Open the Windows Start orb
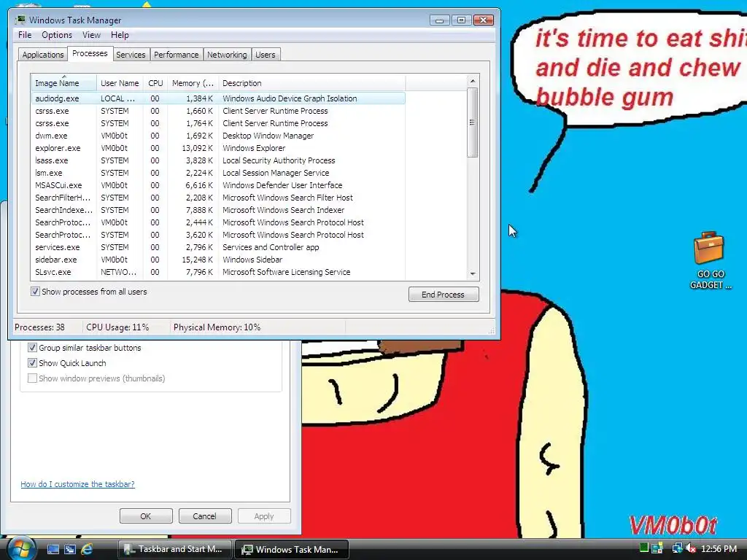Viewport: 747px width, 560px height. (20, 549)
